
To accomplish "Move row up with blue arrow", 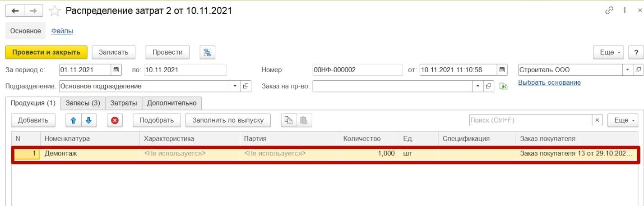I will pos(74,120).
